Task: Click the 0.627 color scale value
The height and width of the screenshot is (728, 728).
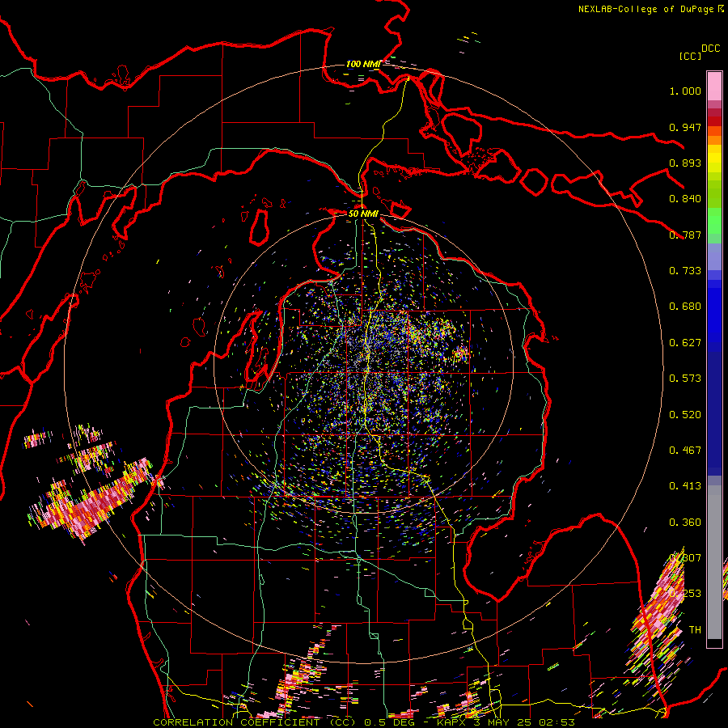Action: coord(685,343)
